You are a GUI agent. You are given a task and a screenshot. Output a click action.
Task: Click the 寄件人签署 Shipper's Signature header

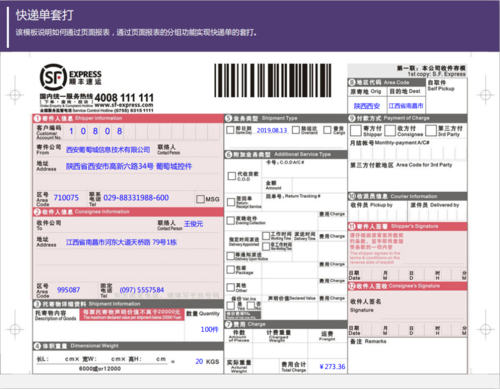[x=407, y=227]
